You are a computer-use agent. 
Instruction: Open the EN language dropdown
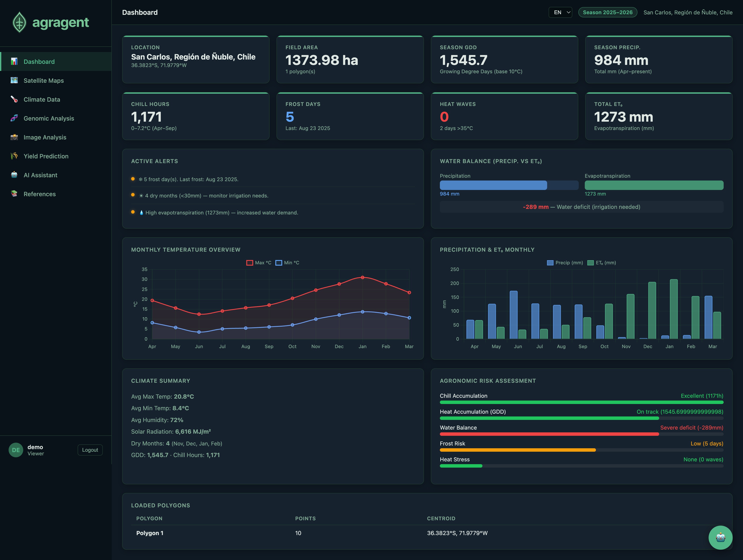click(560, 12)
